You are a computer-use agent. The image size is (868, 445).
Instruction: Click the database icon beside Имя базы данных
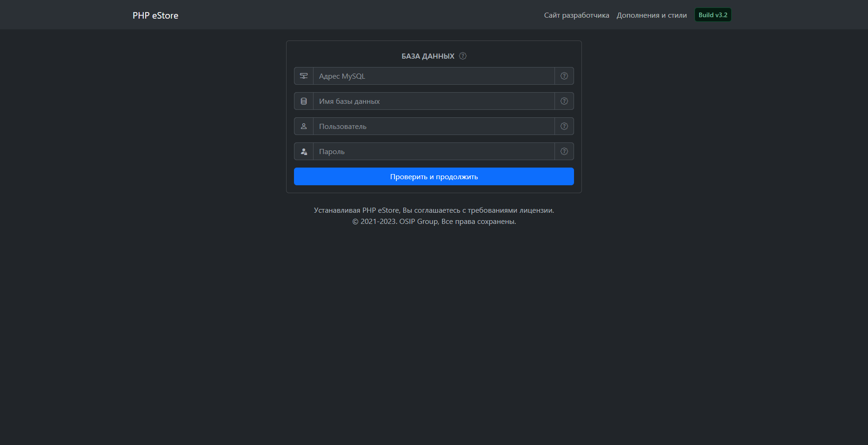[x=304, y=101]
